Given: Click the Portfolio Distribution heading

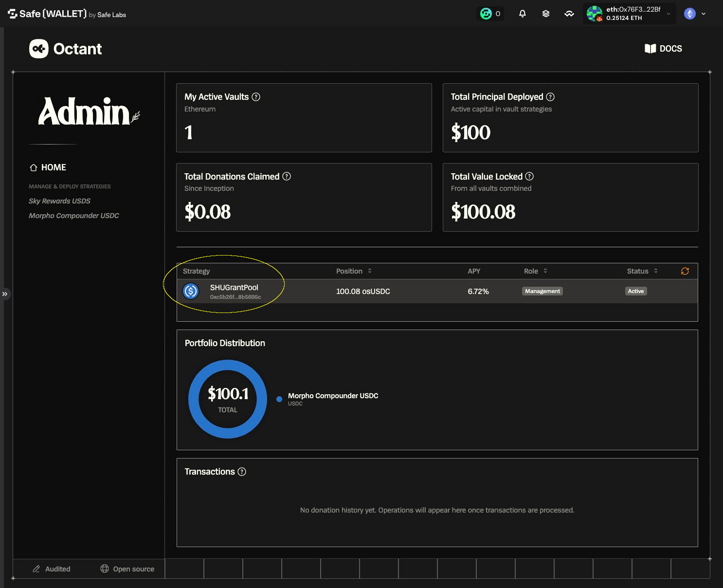Looking at the screenshot, I should pyautogui.click(x=225, y=343).
